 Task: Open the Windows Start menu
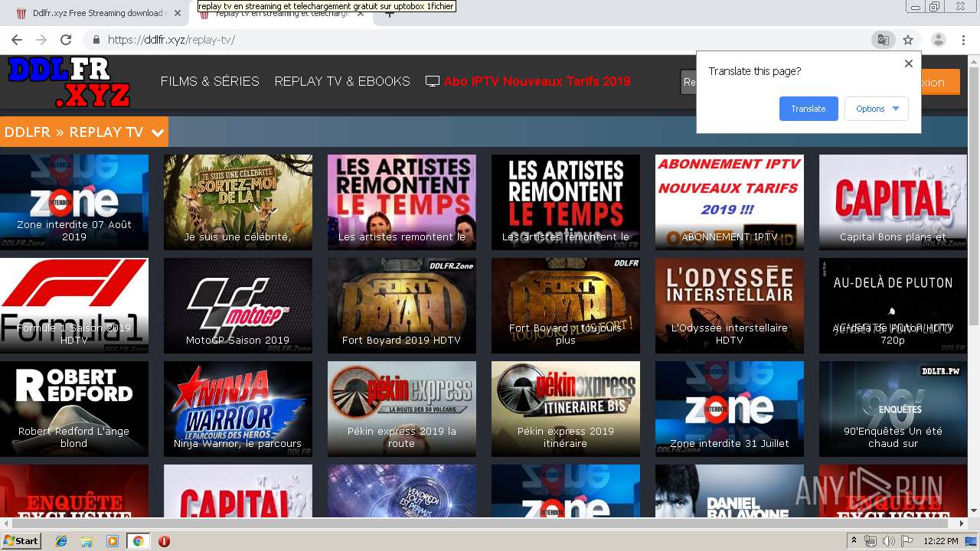pyautogui.click(x=21, y=540)
